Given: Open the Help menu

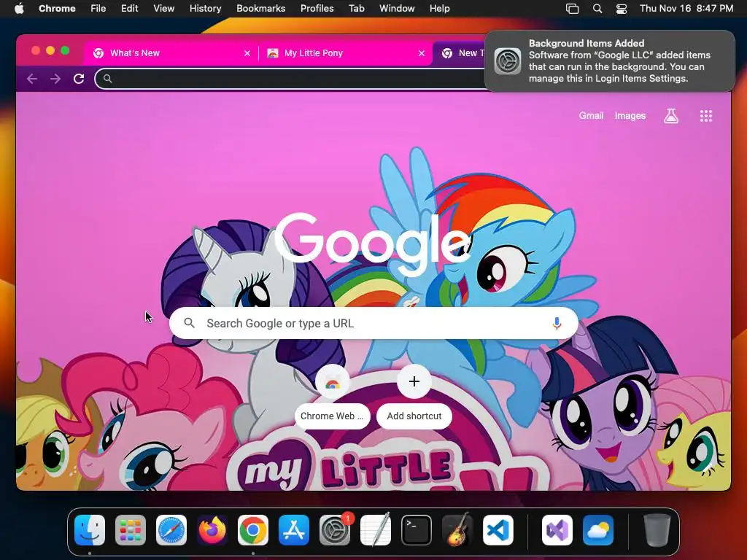Looking at the screenshot, I should (439, 8).
